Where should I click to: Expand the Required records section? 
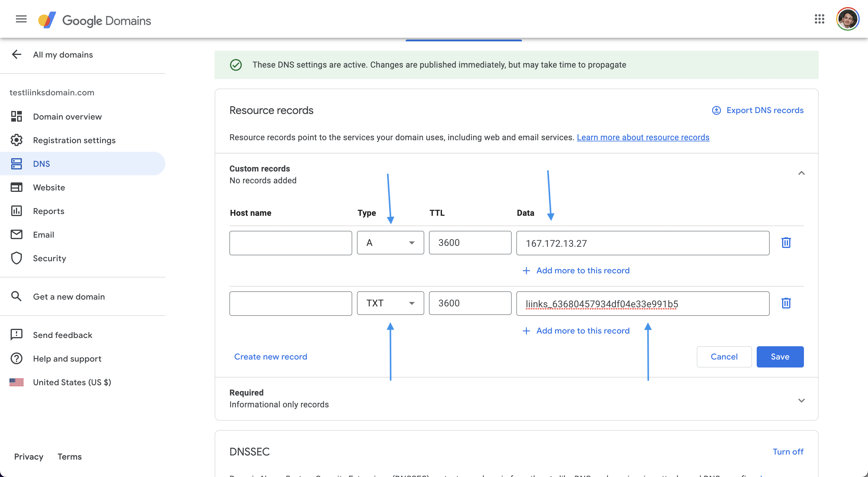[801, 401]
